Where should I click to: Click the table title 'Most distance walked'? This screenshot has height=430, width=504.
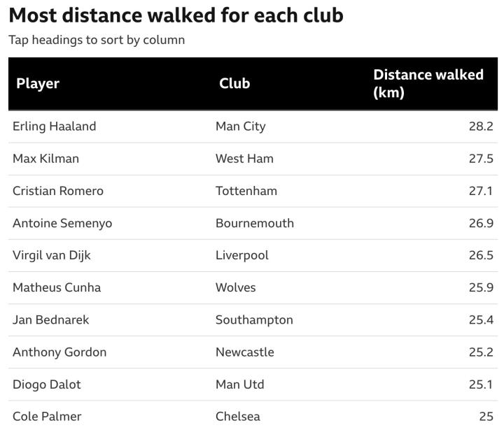(x=176, y=15)
